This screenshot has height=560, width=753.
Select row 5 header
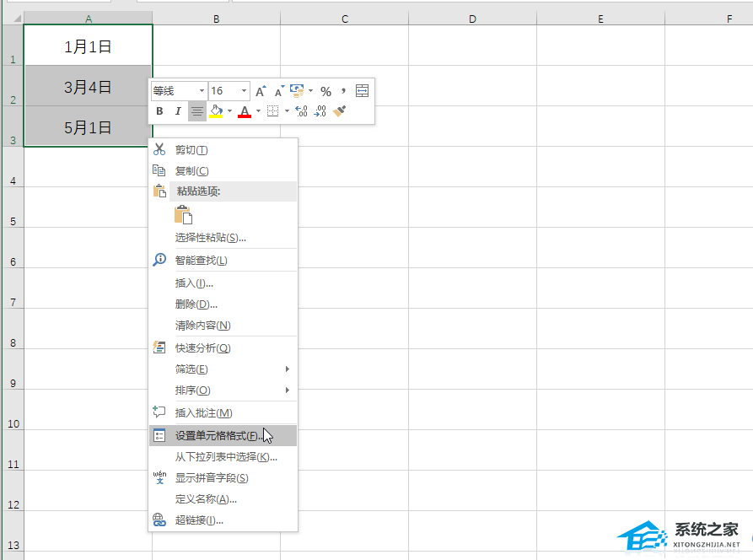point(13,207)
